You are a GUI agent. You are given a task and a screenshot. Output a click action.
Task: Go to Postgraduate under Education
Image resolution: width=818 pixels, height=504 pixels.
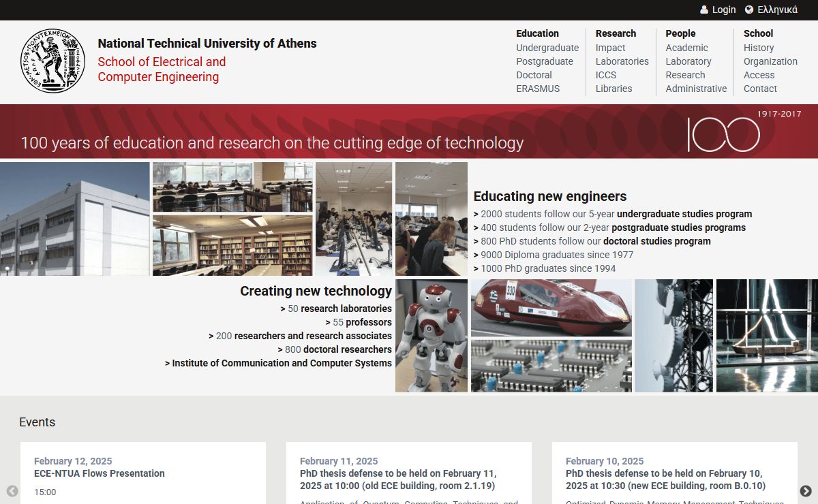[x=545, y=61]
